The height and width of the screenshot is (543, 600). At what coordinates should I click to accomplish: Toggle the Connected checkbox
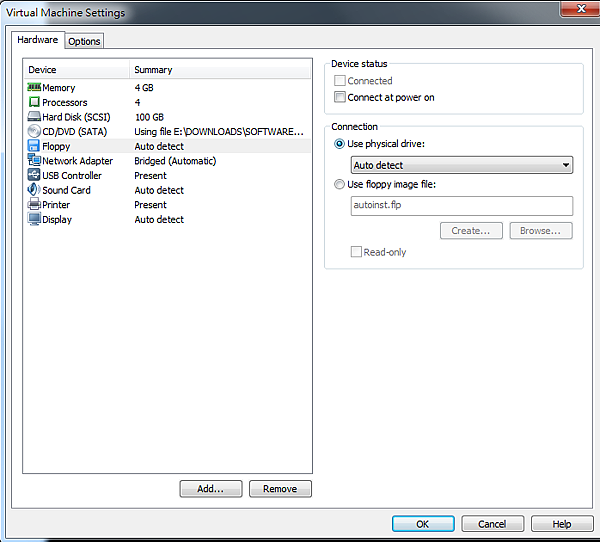[339, 81]
